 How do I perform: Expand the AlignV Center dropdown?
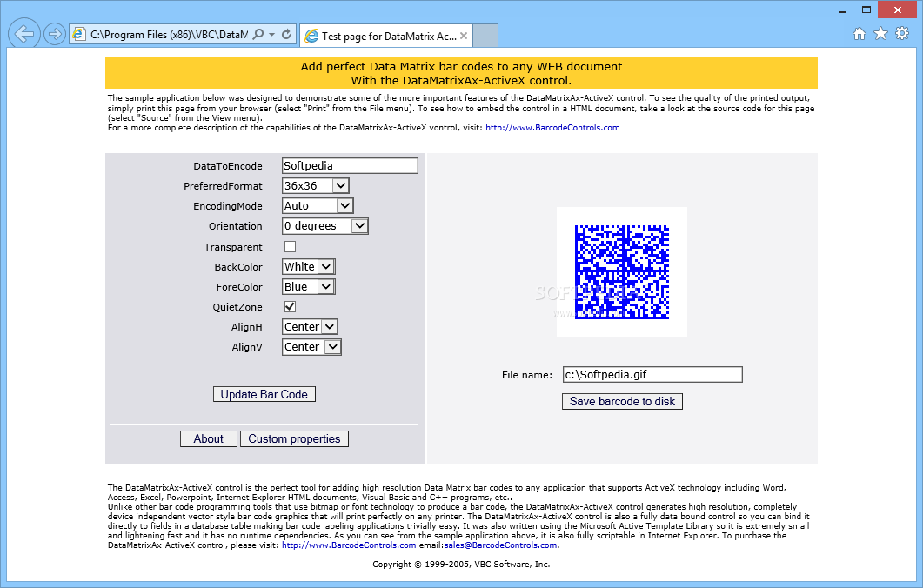(x=312, y=347)
